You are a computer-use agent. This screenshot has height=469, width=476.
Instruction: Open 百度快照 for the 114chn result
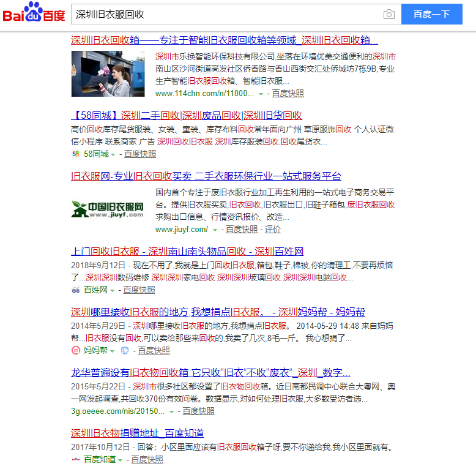[x=288, y=93]
